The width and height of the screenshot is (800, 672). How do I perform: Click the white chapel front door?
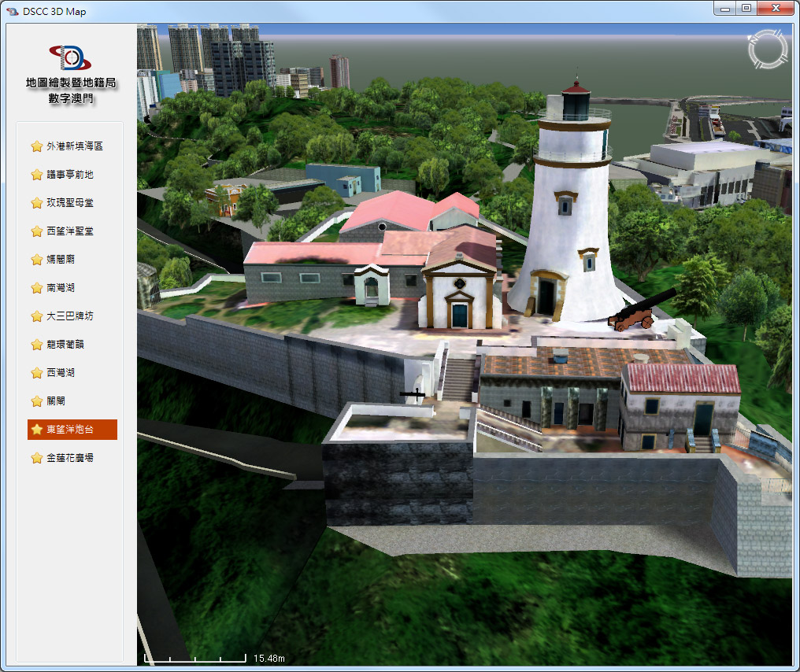pyautogui.click(x=459, y=316)
